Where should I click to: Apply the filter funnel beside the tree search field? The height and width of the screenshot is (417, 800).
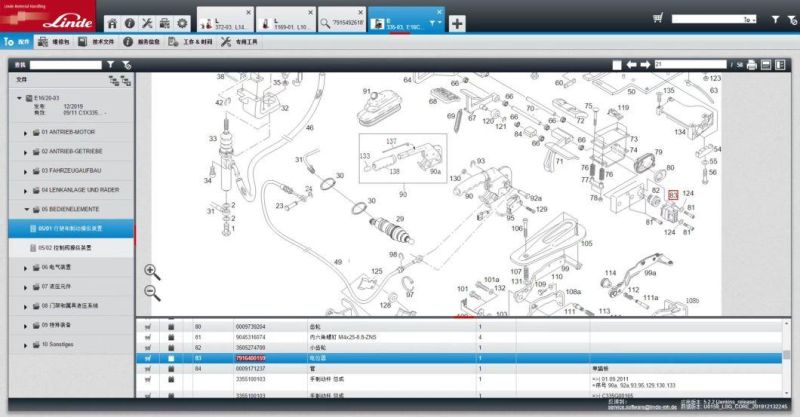111,65
